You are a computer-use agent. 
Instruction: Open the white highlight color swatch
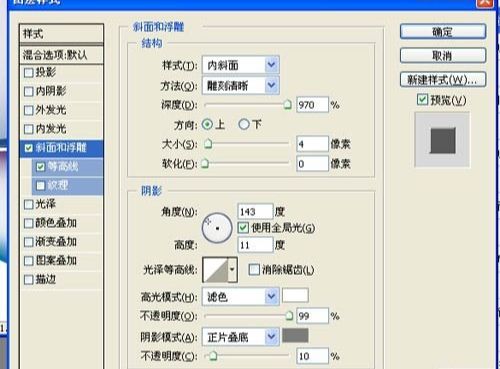[295, 296]
